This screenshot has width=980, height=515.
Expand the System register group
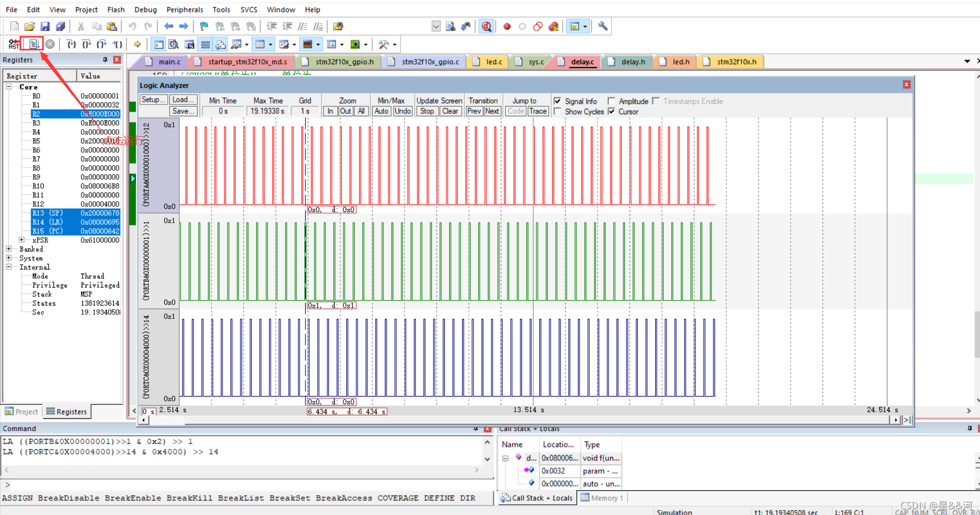(x=9, y=258)
